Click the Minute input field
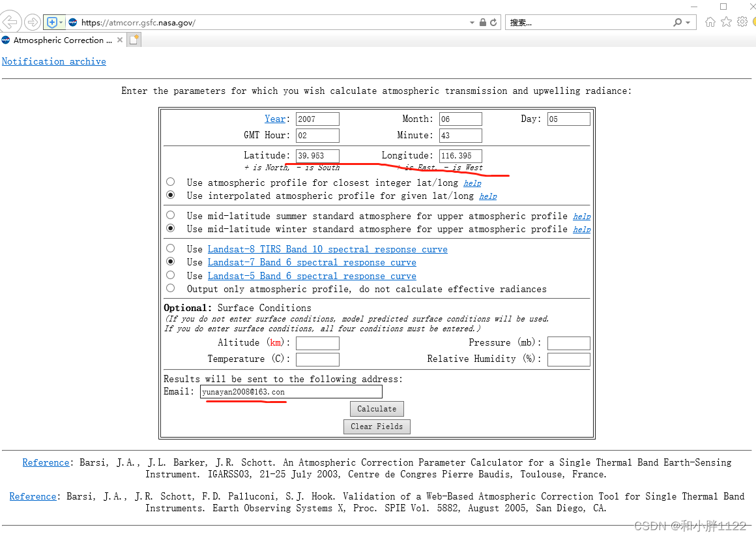This screenshot has width=756, height=538. click(x=461, y=135)
